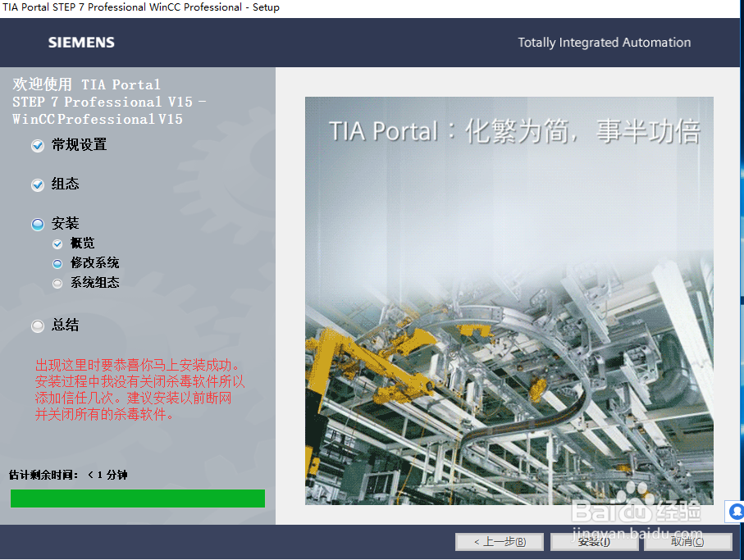Click the 常规设置 step label
Image resolution: width=744 pixels, height=560 pixels.
pyautogui.click(x=80, y=144)
